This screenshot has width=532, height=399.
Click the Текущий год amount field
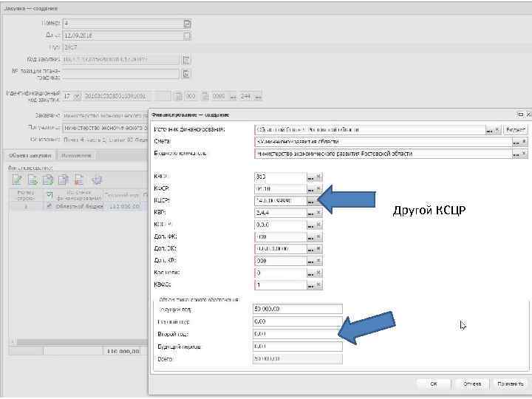point(298,309)
